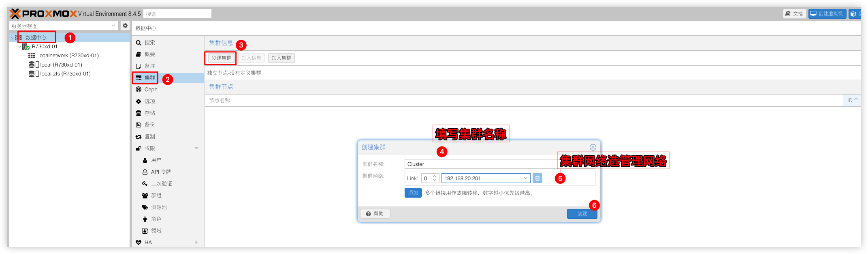Close the 创建集群 dialog
The image size is (868, 254).
tap(593, 147)
